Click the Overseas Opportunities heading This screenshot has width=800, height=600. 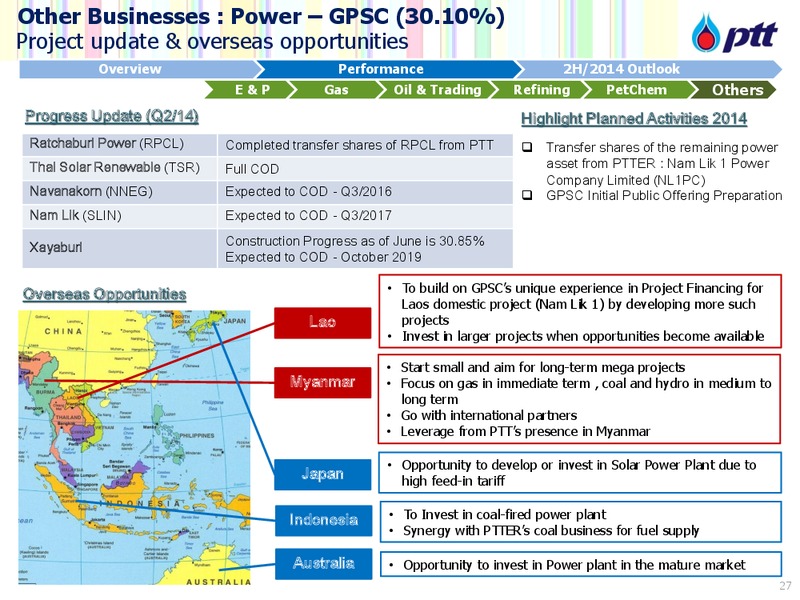(105, 294)
